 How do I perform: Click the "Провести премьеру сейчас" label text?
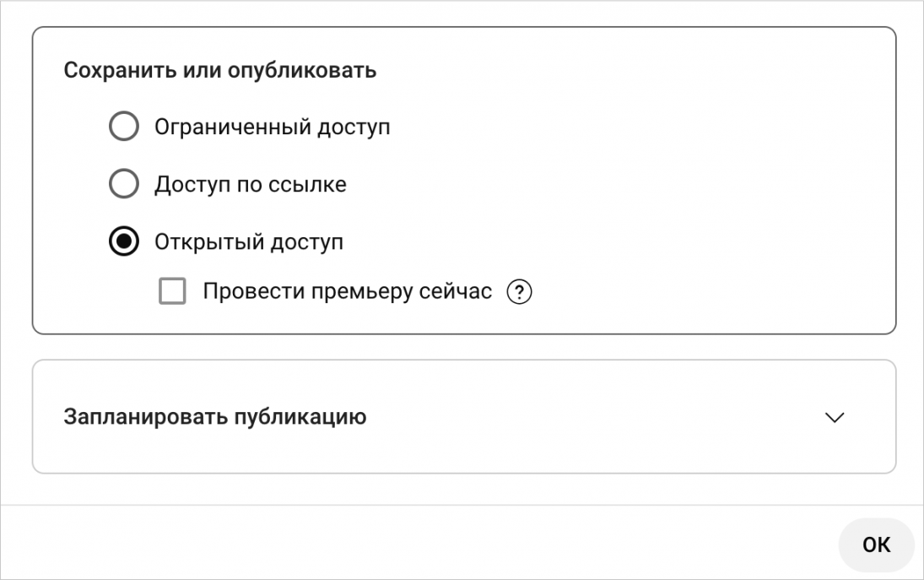(x=347, y=293)
